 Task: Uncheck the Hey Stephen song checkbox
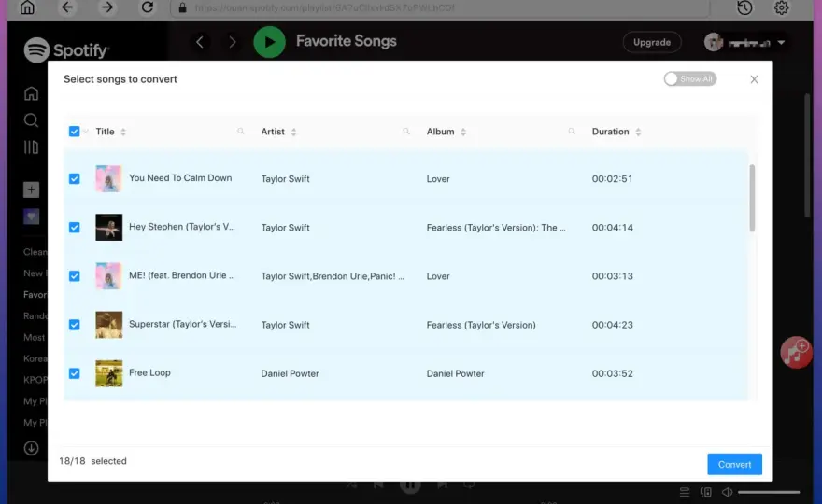click(75, 228)
